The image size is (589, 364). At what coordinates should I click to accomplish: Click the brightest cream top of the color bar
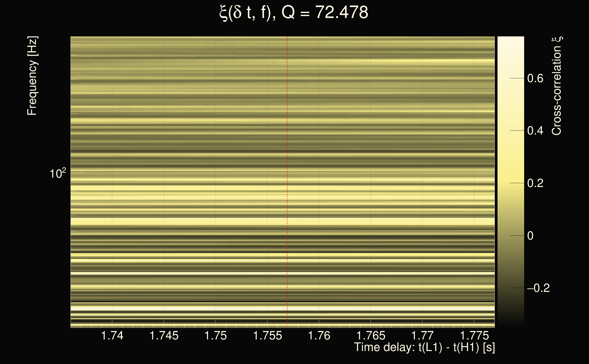(x=511, y=41)
